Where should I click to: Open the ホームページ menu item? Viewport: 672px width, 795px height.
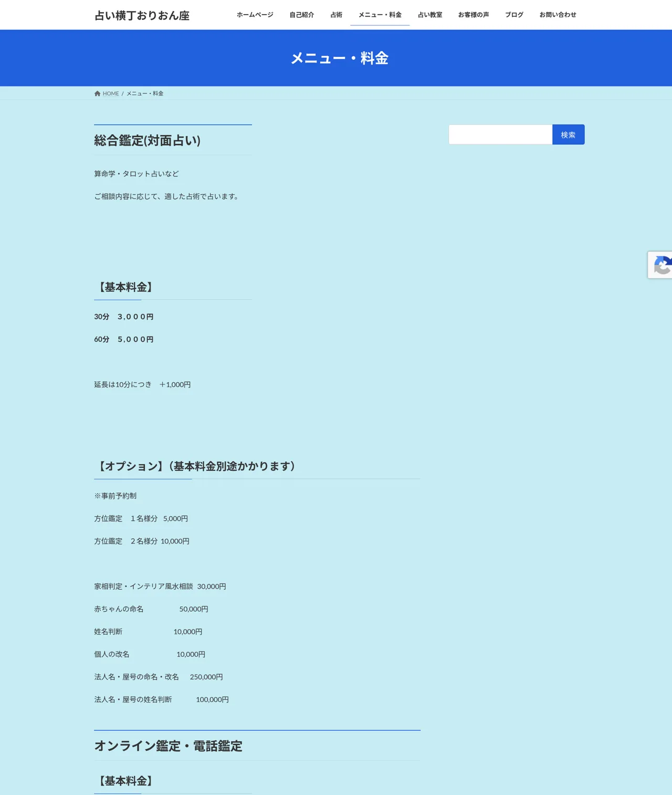pyautogui.click(x=255, y=15)
